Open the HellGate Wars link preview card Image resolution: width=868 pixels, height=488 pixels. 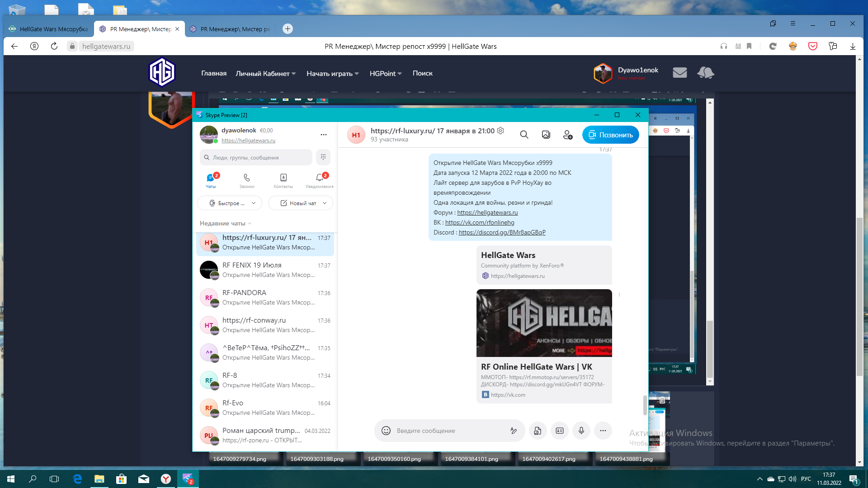[544, 265]
